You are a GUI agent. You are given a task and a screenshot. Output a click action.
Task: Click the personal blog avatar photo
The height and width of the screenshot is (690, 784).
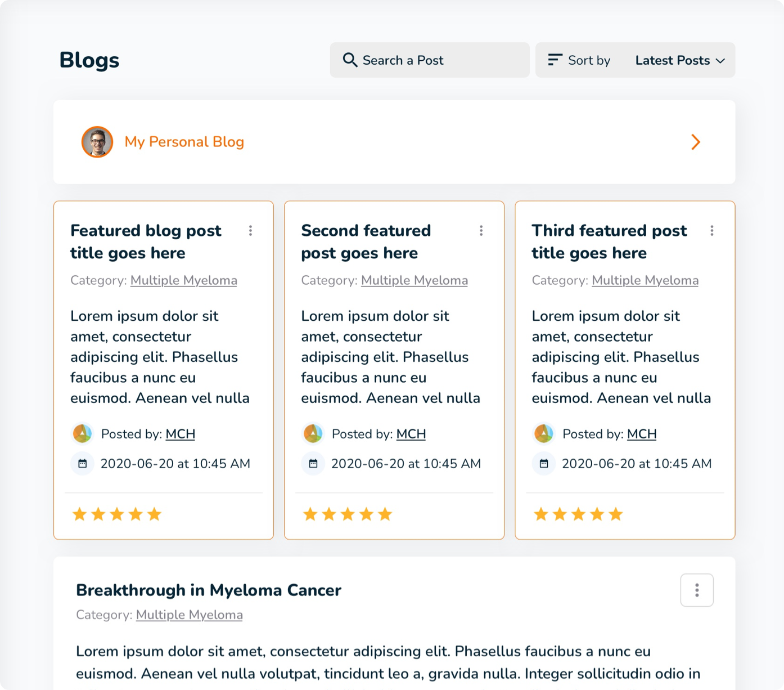pyautogui.click(x=97, y=142)
